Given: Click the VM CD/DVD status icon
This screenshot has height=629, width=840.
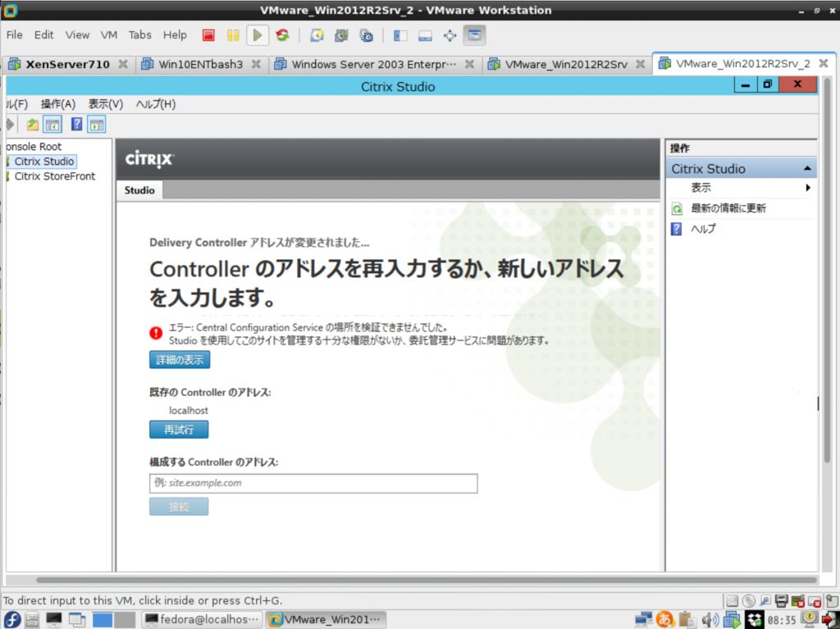Looking at the screenshot, I should pos(749,601).
